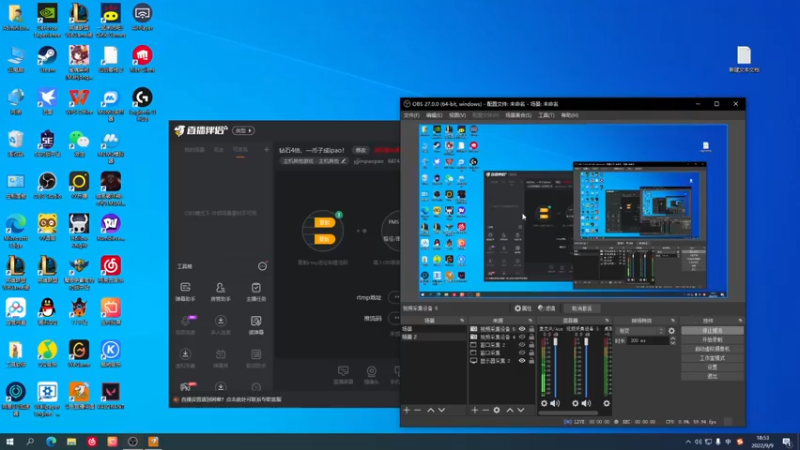Click the 开始录制 button in OBS
Screen dimensions: 800x450
(x=712, y=340)
